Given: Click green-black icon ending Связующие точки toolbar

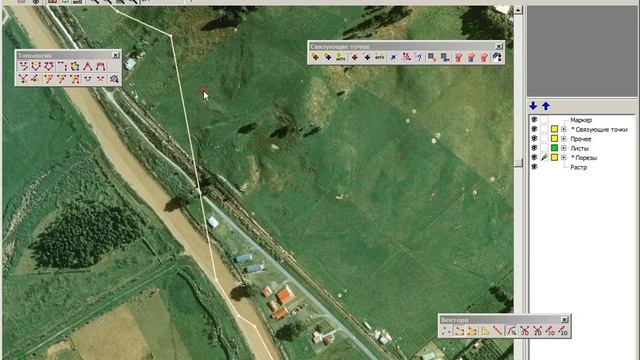Looking at the screenshot, I should click(x=497, y=57).
